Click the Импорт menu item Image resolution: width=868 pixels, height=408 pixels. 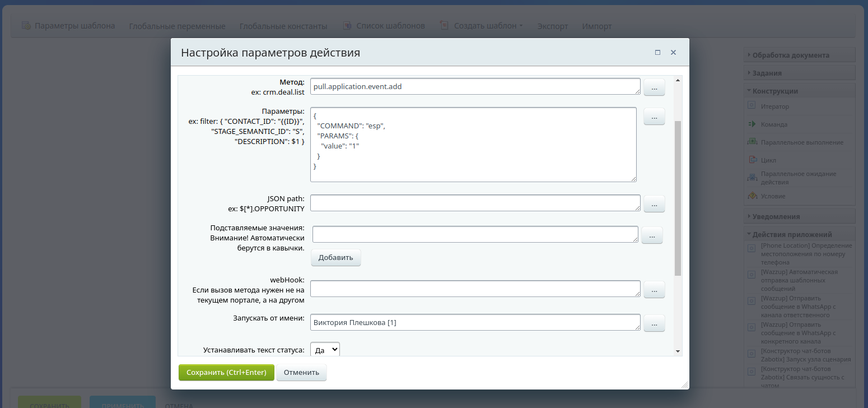[597, 26]
